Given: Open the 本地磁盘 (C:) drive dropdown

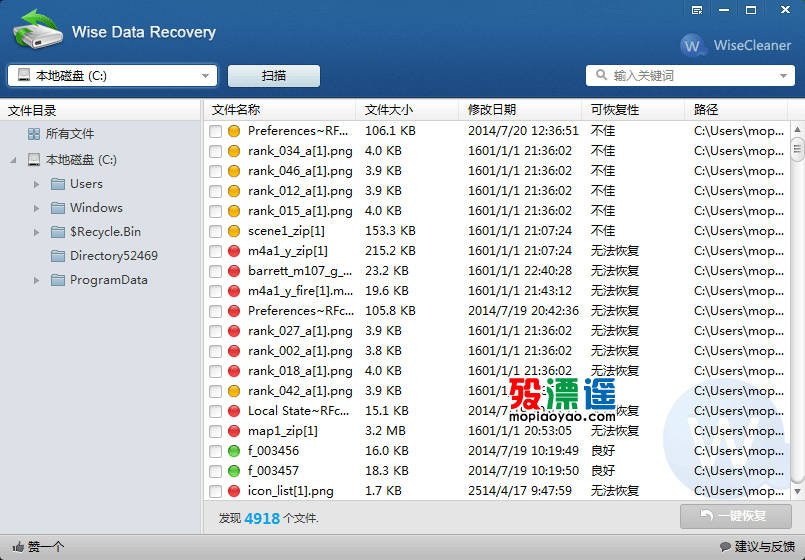Looking at the screenshot, I should 205,76.
